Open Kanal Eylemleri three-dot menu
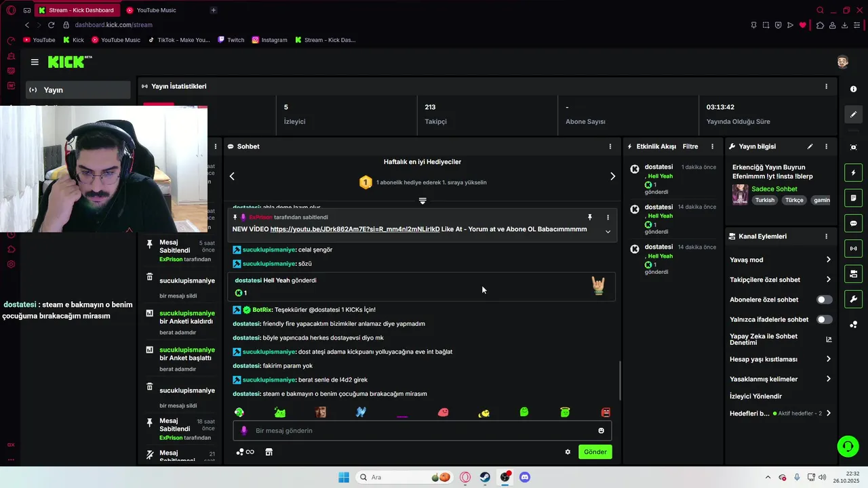 [826, 237]
